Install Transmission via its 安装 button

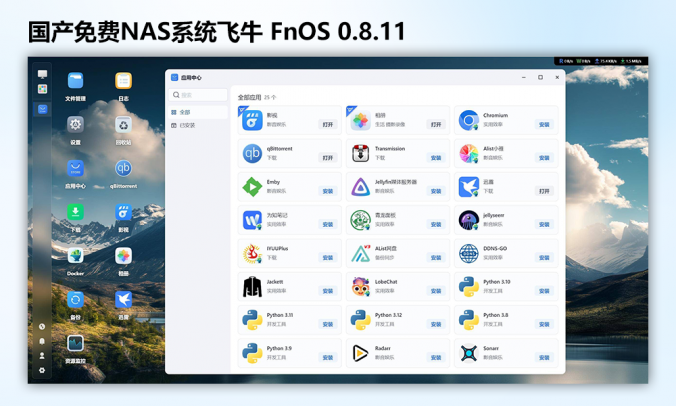coord(436,158)
